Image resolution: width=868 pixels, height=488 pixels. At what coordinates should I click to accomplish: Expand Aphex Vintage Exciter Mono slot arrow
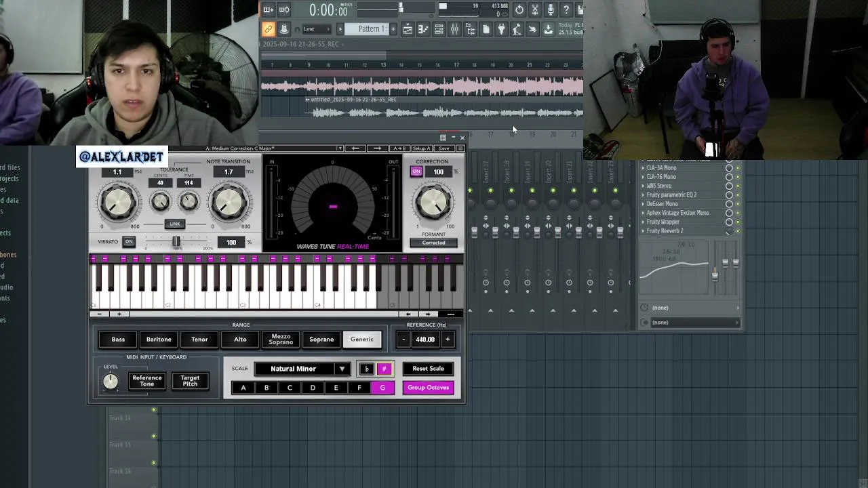click(x=643, y=213)
